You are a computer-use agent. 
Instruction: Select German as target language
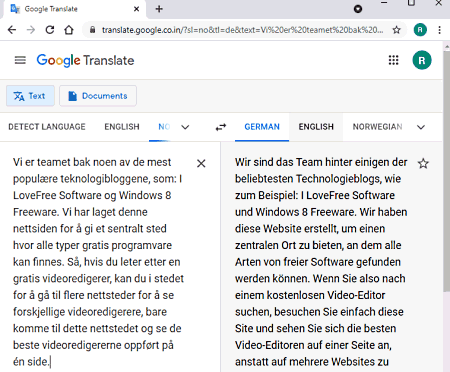(x=262, y=127)
